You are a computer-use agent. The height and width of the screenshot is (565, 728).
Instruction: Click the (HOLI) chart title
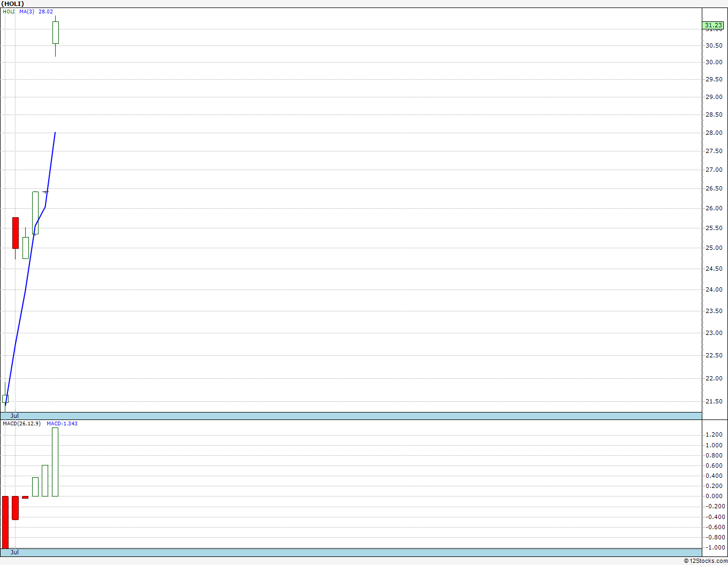tap(13, 4)
